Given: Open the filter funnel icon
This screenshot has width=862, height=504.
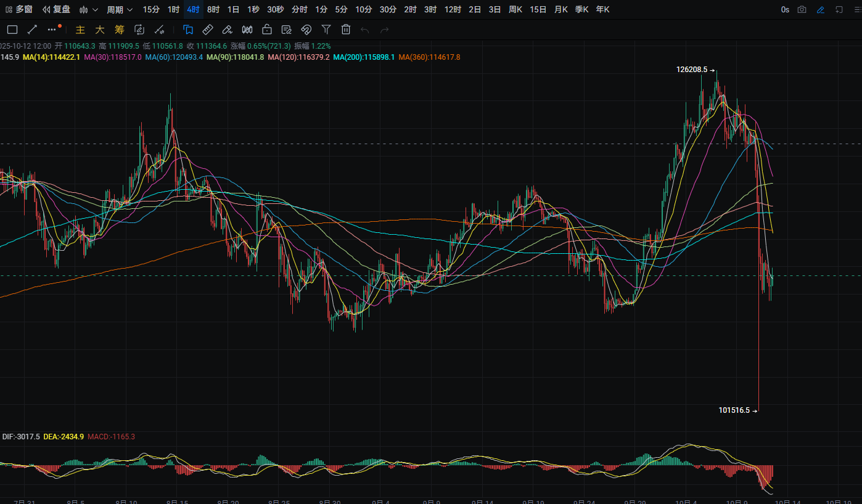Looking at the screenshot, I should (326, 30).
